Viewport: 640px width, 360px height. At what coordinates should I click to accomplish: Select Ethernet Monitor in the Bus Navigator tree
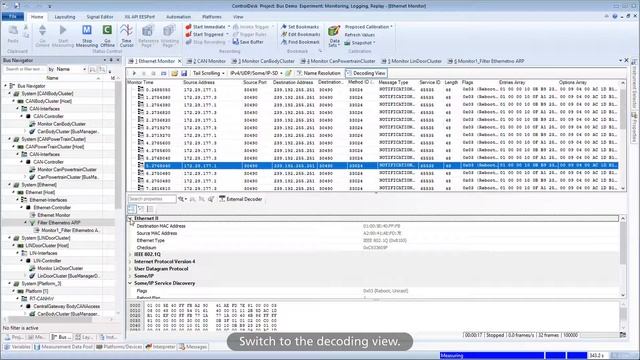pos(53,215)
